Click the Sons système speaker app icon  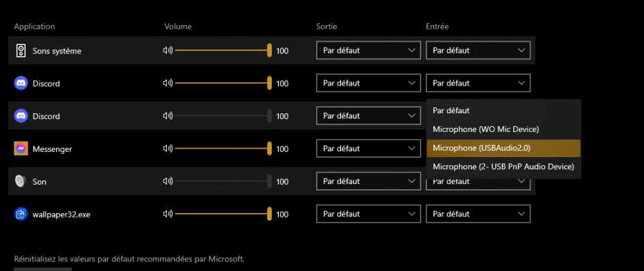[21, 50]
